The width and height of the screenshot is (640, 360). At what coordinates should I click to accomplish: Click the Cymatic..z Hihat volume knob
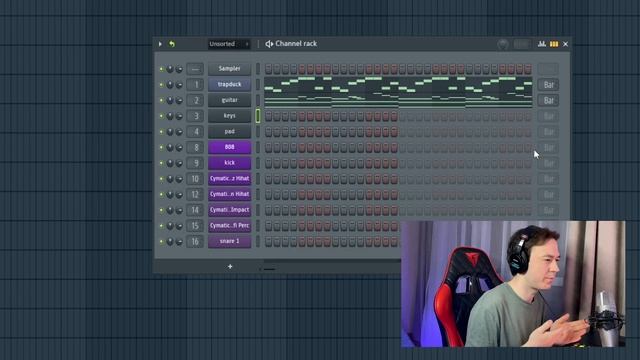tap(179, 179)
